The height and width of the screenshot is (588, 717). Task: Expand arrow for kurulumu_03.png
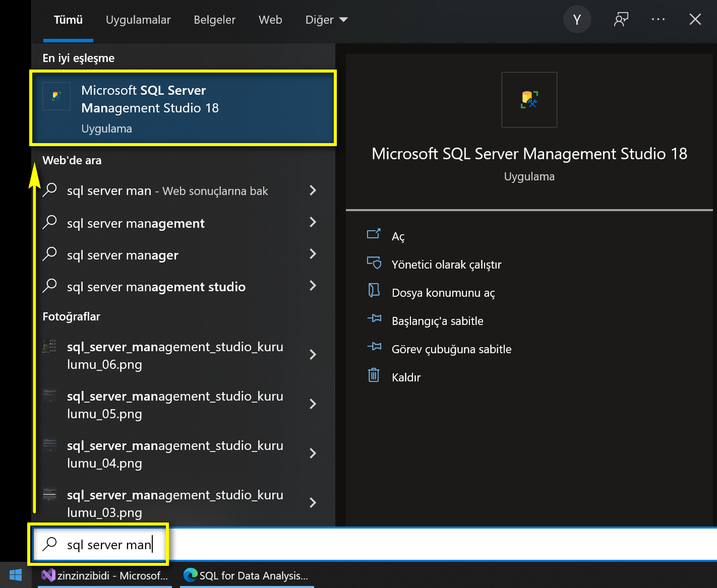coord(313,503)
